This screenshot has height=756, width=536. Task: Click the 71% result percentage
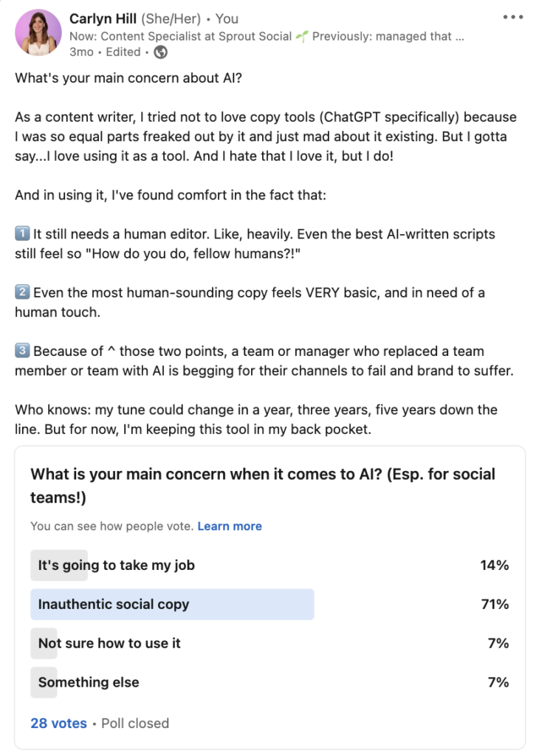pos(494,604)
